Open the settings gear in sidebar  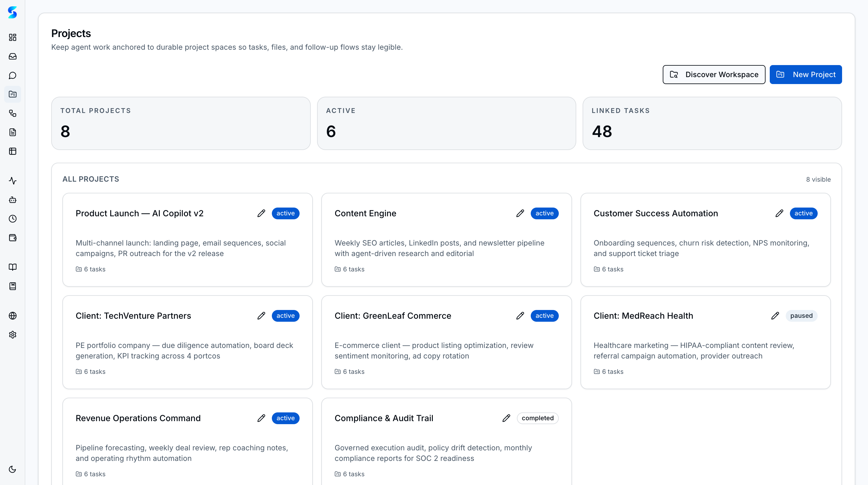(x=12, y=335)
